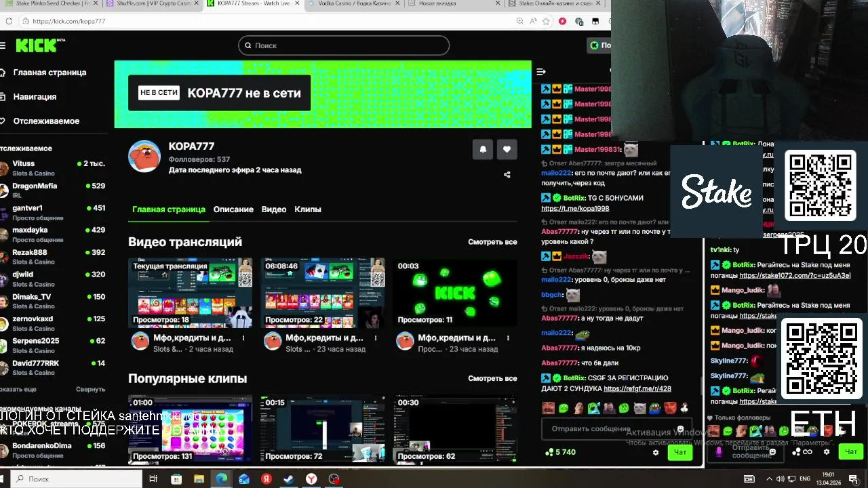This screenshot has height=488, width=868.
Task: Switch to the 'Описание' tab
Action: (233, 209)
